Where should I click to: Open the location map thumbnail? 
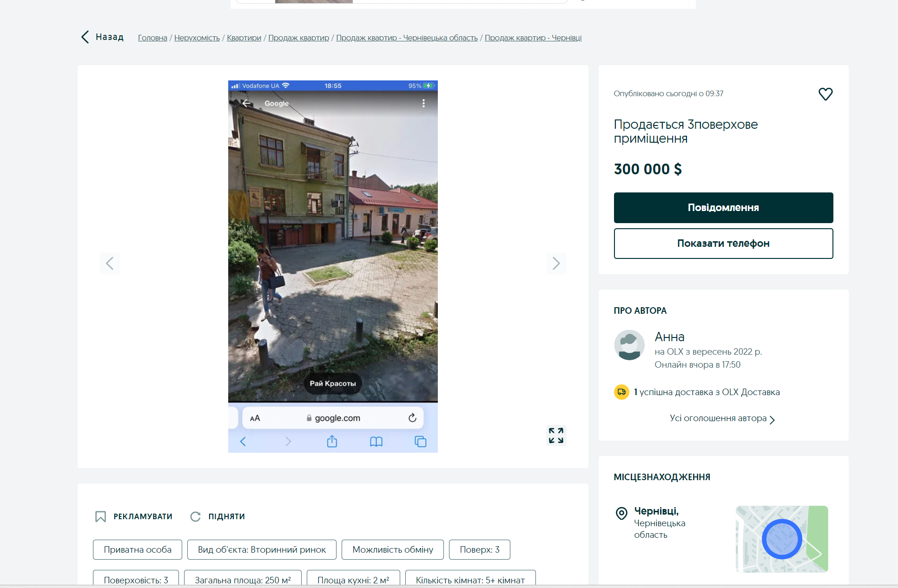point(781,539)
